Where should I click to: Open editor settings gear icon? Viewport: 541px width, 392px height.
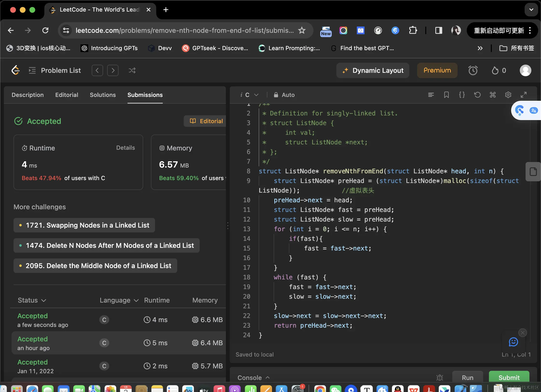508,95
